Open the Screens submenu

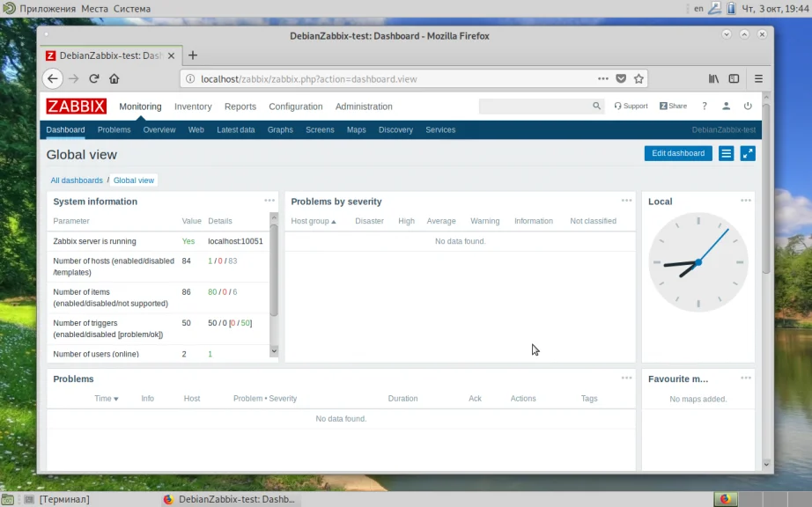pos(320,129)
